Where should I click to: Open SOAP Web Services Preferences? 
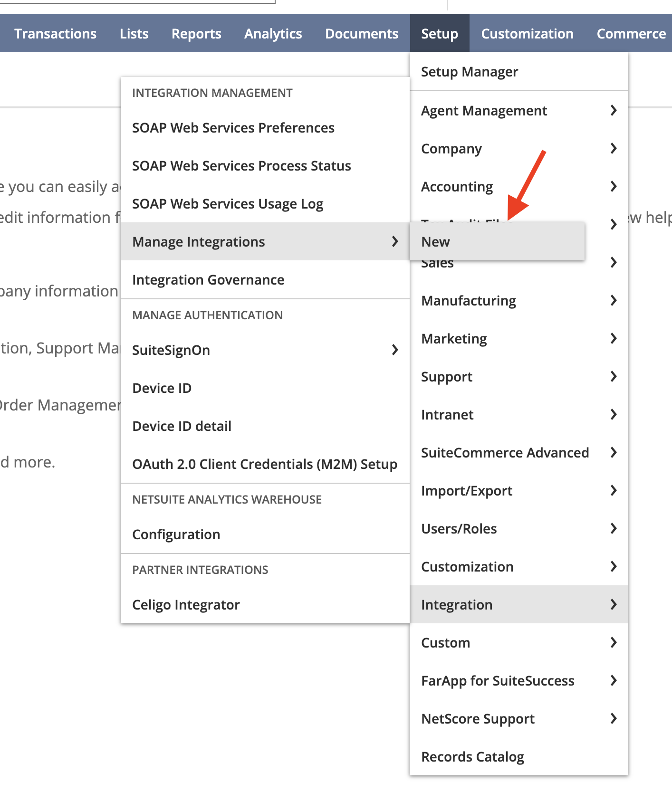coord(265,128)
